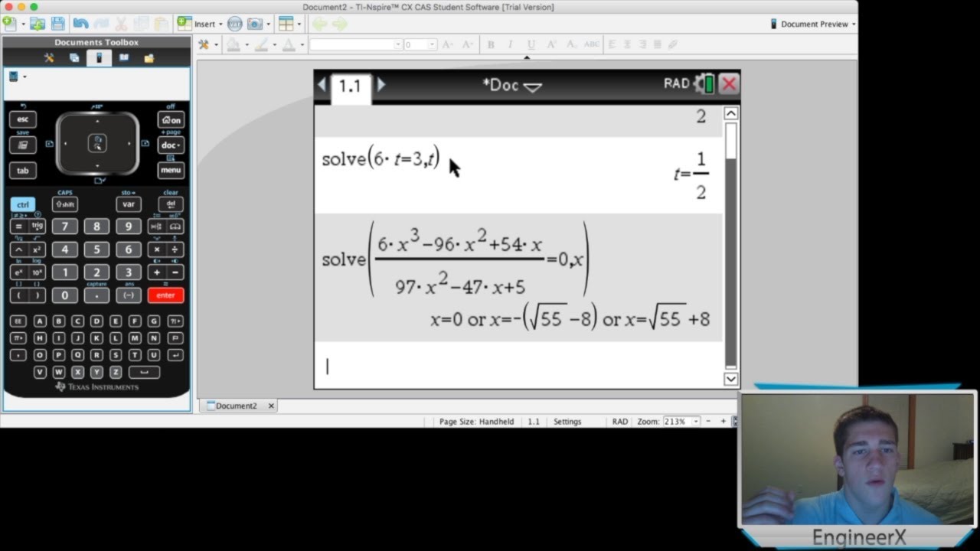
Task: Open Page Sorter tab in toolbox
Action: click(74, 57)
